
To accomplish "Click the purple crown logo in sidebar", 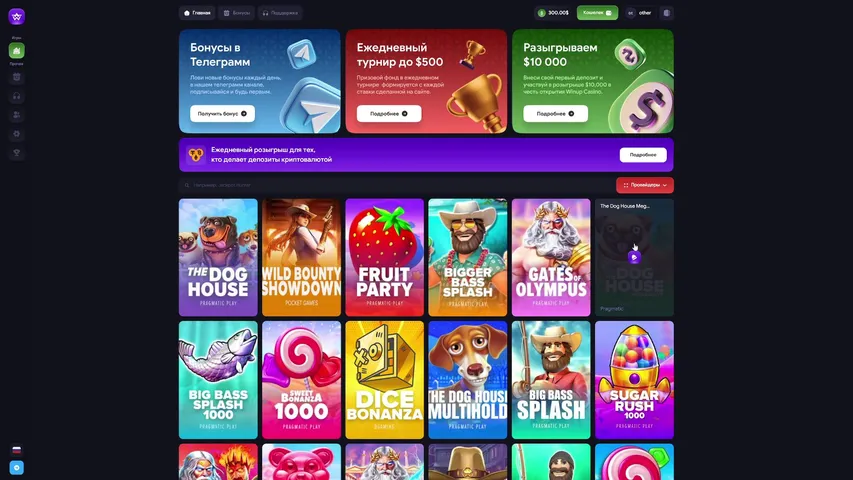I will [16, 16].
